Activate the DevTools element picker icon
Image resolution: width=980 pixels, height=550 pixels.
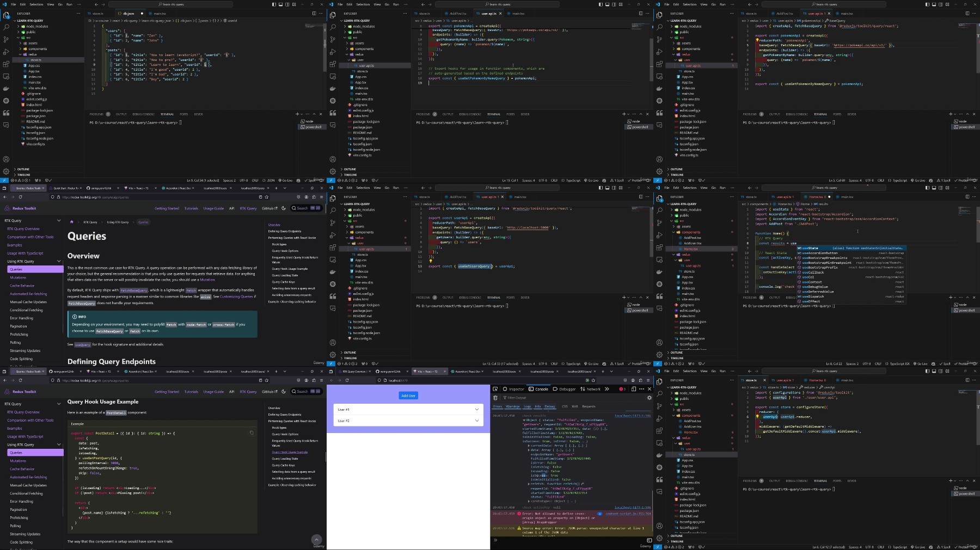[x=495, y=389]
